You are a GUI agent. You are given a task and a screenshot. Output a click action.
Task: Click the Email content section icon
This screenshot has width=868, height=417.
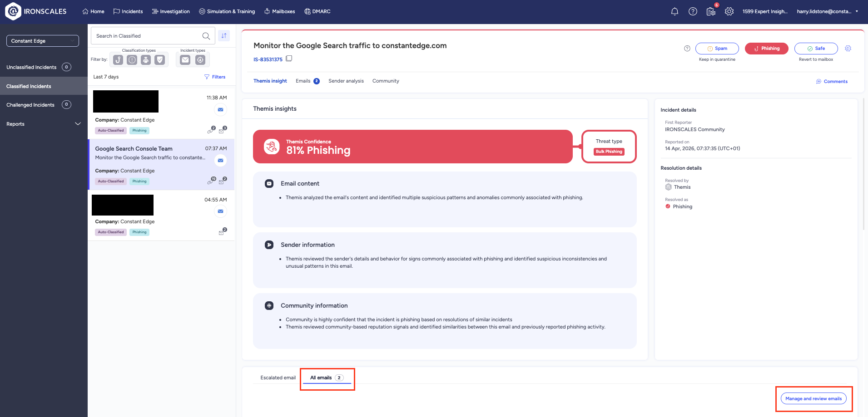[269, 184]
